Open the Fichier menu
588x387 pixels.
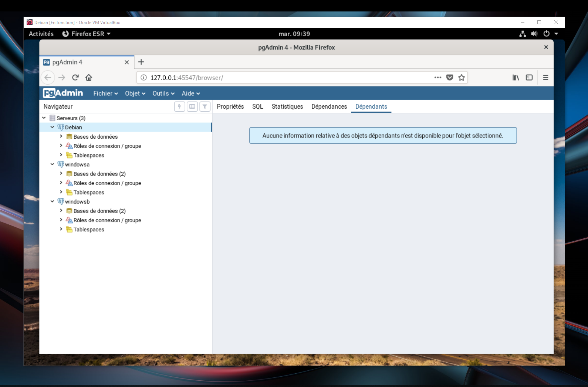point(106,94)
